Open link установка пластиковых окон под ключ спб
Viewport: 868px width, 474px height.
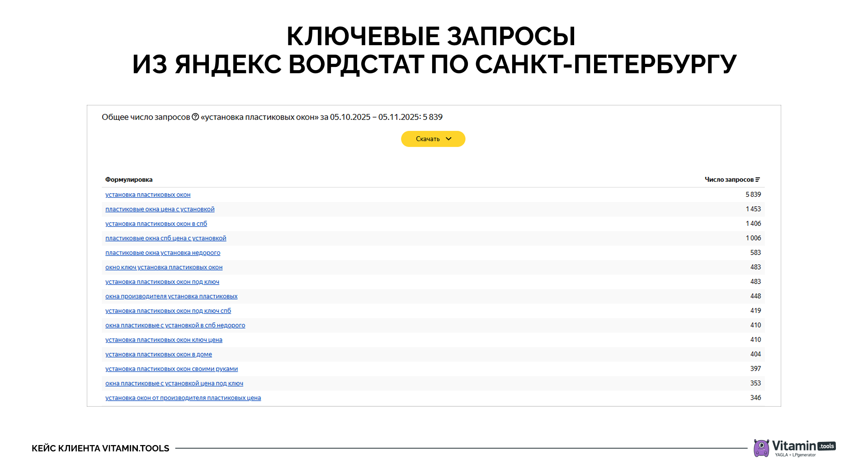point(168,311)
